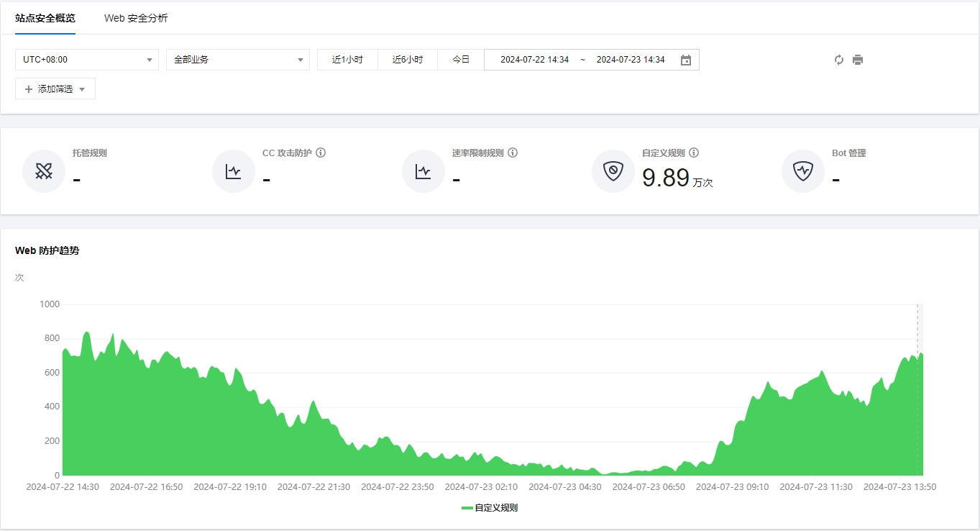Toggle 自定义规则 series in chart legend

(490, 507)
